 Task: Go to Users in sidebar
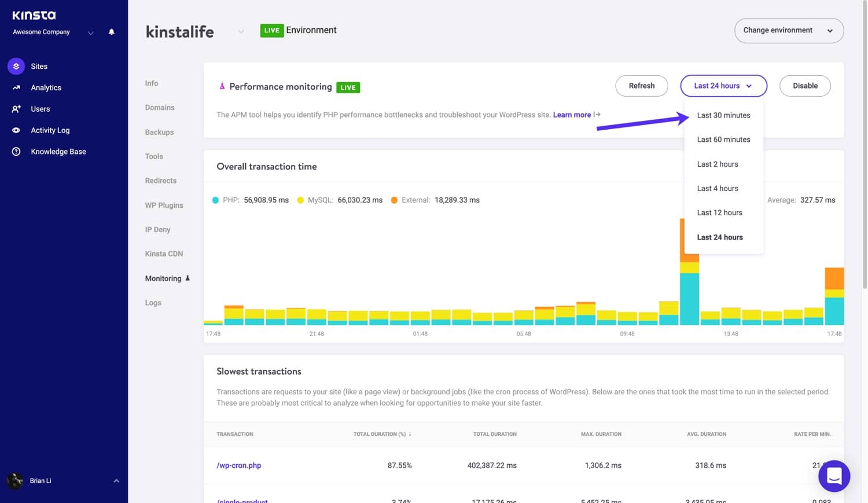coord(40,109)
